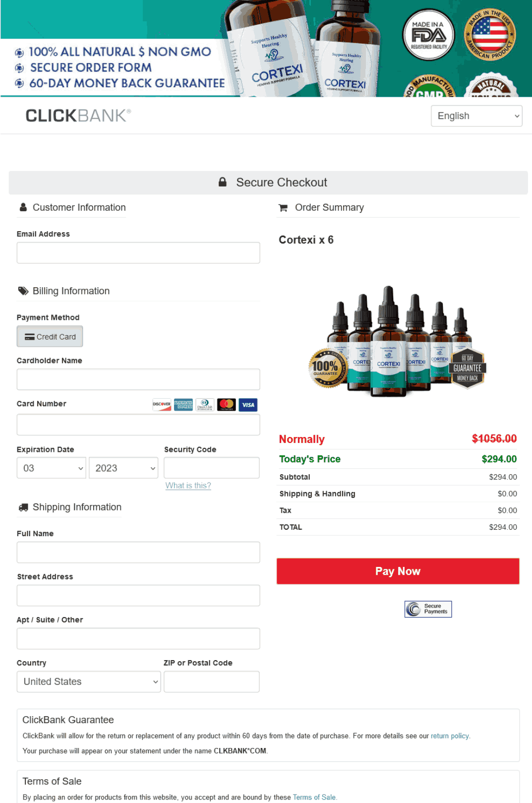Click the Billing Information tag icon
532x803 pixels.
pos(23,291)
